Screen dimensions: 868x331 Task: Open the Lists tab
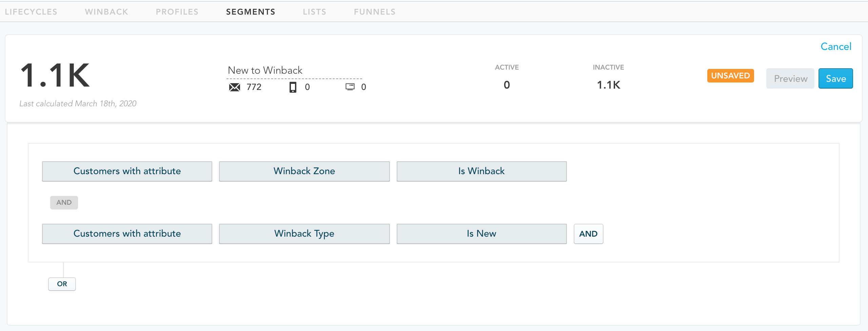pos(314,12)
